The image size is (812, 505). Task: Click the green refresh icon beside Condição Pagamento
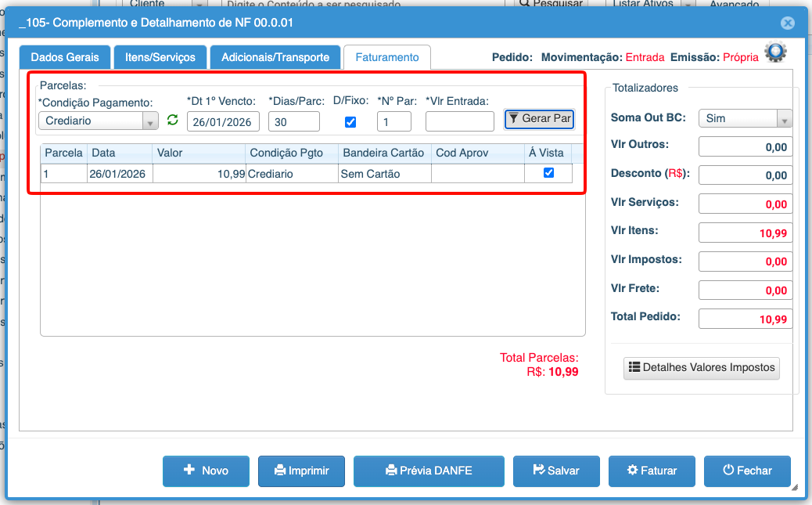pyautogui.click(x=173, y=120)
